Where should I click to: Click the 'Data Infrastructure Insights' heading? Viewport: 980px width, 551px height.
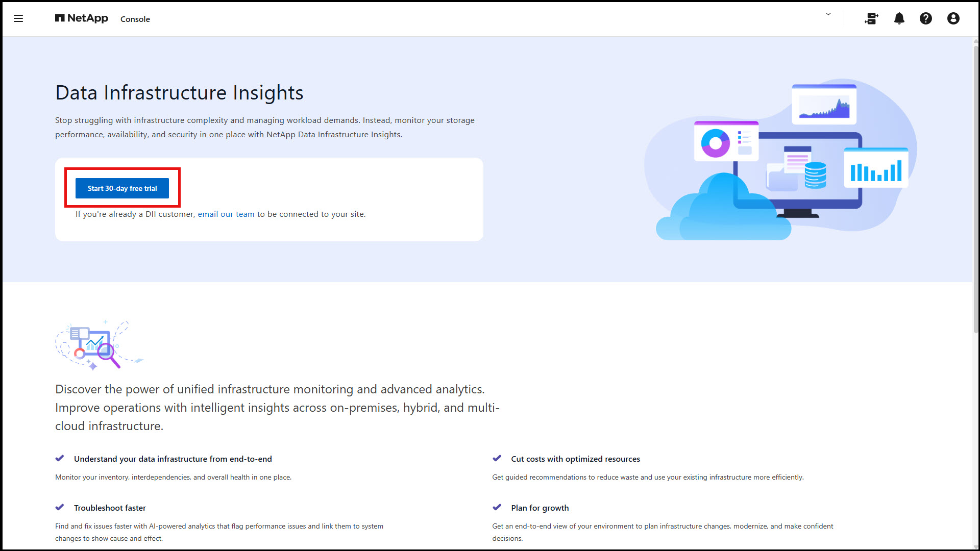point(179,93)
